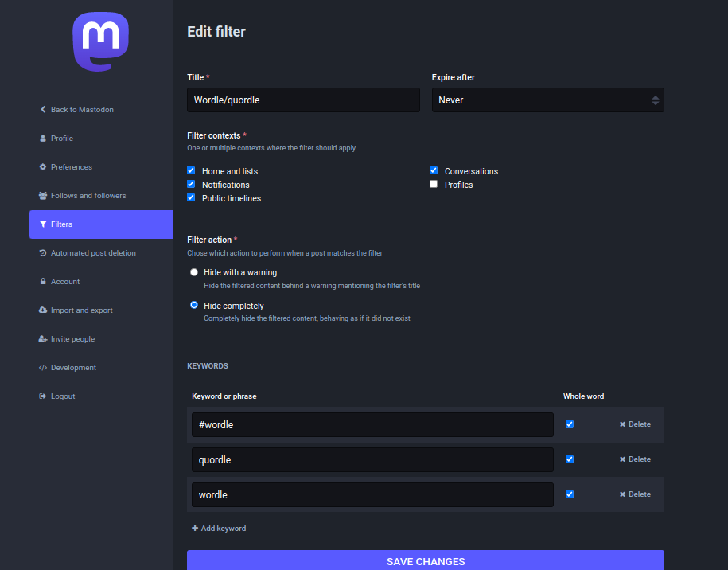Return via Back to Mastodon link

coord(101,109)
